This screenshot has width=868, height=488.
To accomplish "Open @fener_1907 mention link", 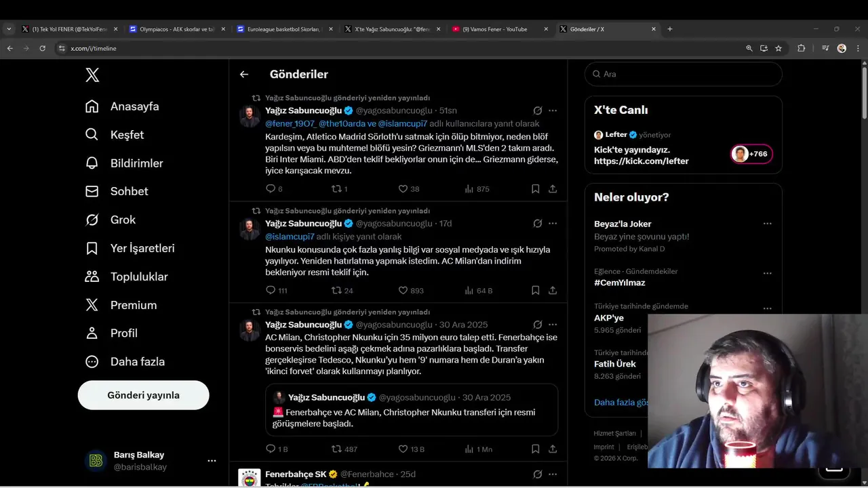I will (x=290, y=124).
